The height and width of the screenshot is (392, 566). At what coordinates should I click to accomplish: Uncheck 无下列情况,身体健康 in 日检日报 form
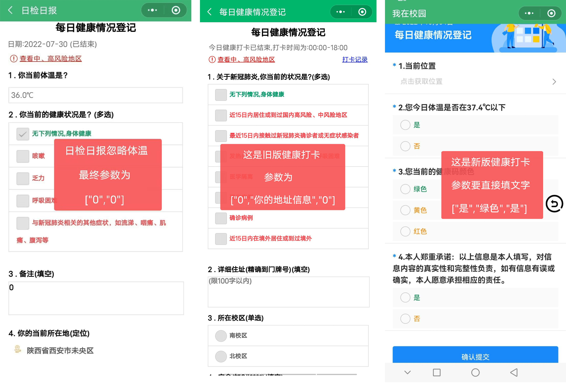(x=23, y=134)
